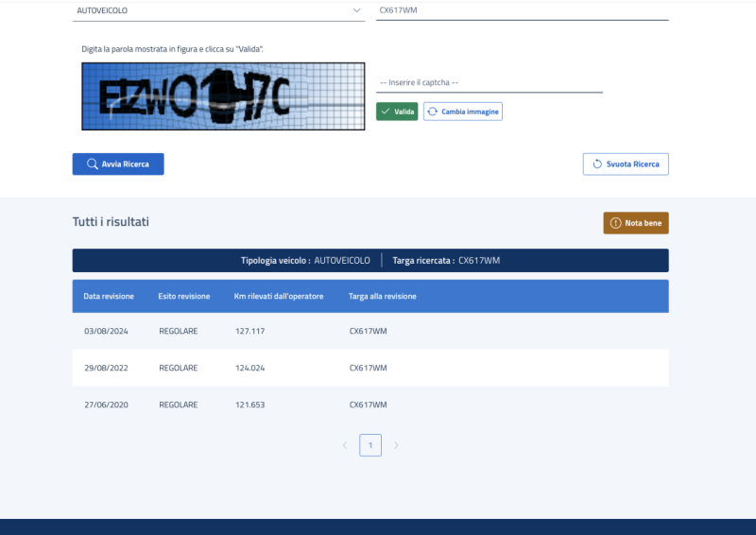Click the exclamation icon in Nota bene

point(616,223)
